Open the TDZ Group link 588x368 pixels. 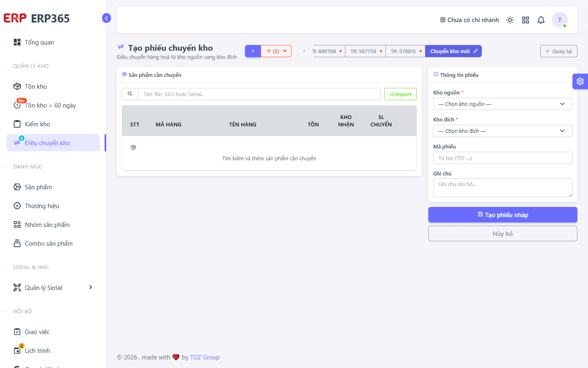pos(205,357)
